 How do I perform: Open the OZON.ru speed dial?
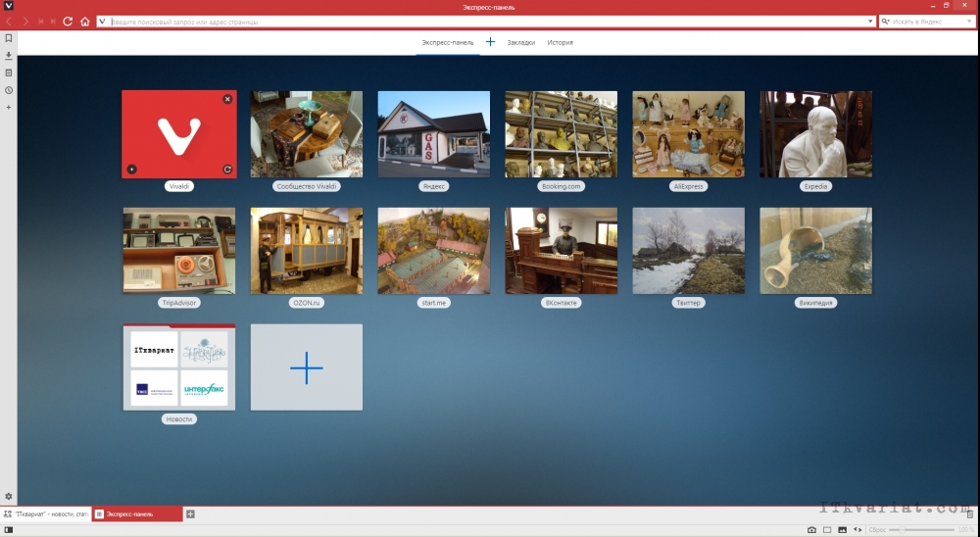pos(306,251)
